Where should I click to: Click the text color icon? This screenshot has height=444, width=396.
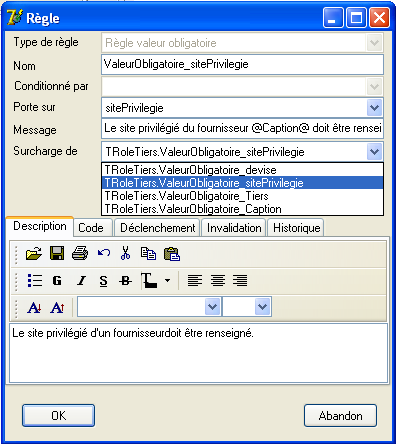pos(149,280)
